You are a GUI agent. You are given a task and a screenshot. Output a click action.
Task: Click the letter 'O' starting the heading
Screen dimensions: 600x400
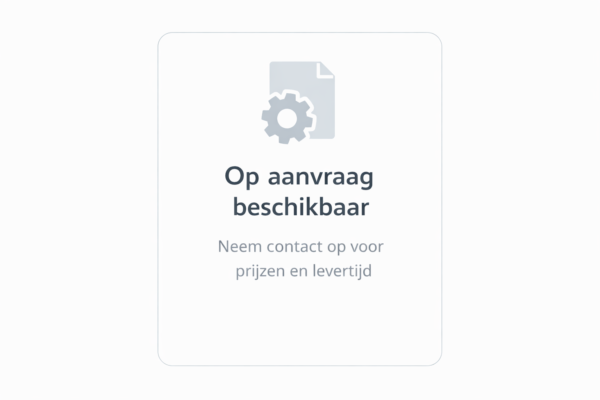coord(234,176)
